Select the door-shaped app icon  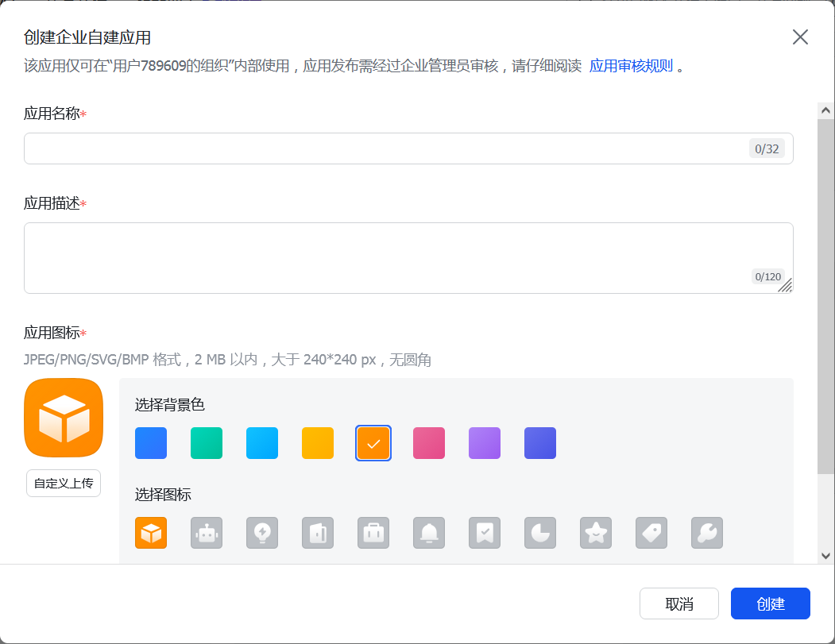click(x=318, y=533)
